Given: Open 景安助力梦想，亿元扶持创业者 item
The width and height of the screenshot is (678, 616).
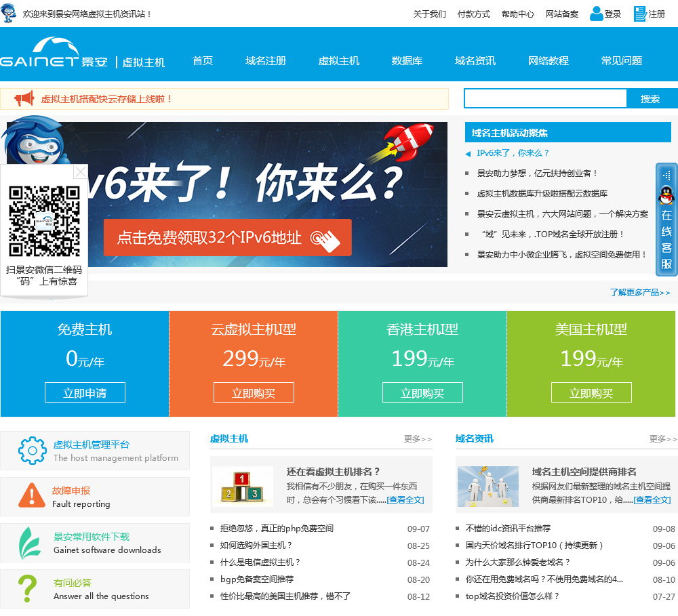Looking at the screenshot, I should 537,173.
